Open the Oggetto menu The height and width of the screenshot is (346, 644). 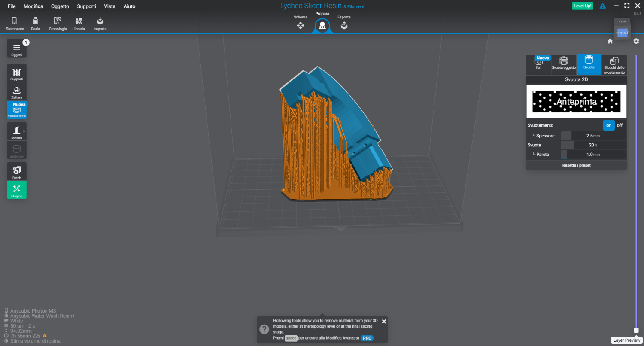[x=60, y=6]
